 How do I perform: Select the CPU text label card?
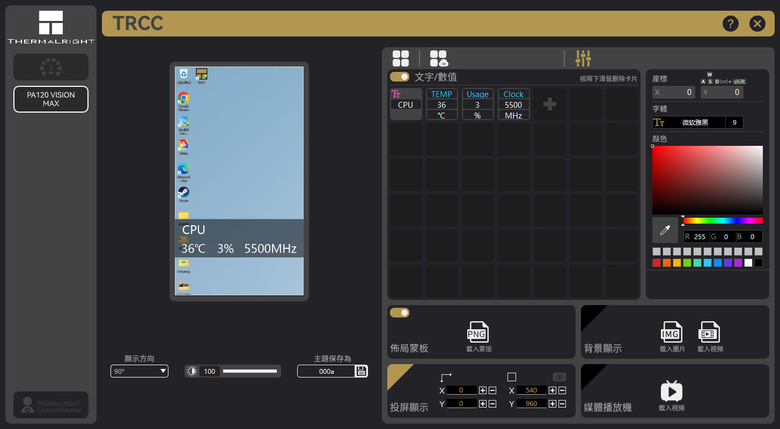(x=406, y=104)
